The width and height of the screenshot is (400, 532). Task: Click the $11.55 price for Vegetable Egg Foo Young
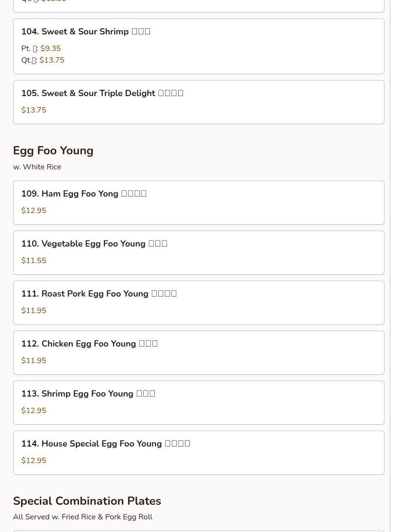(x=34, y=261)
